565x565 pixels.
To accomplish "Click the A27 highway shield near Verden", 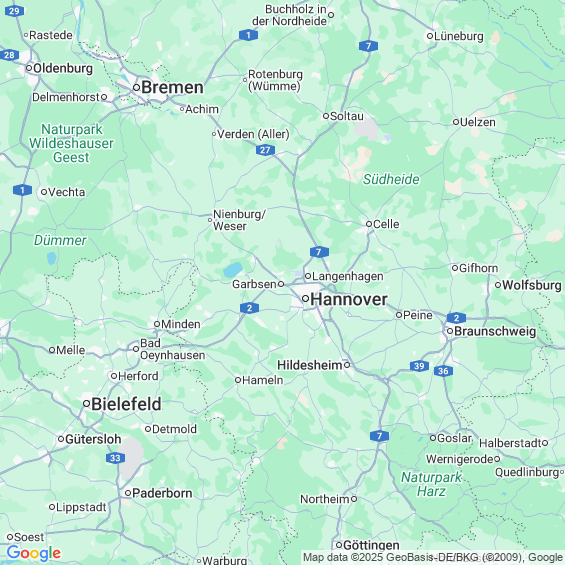I will 266,150.
